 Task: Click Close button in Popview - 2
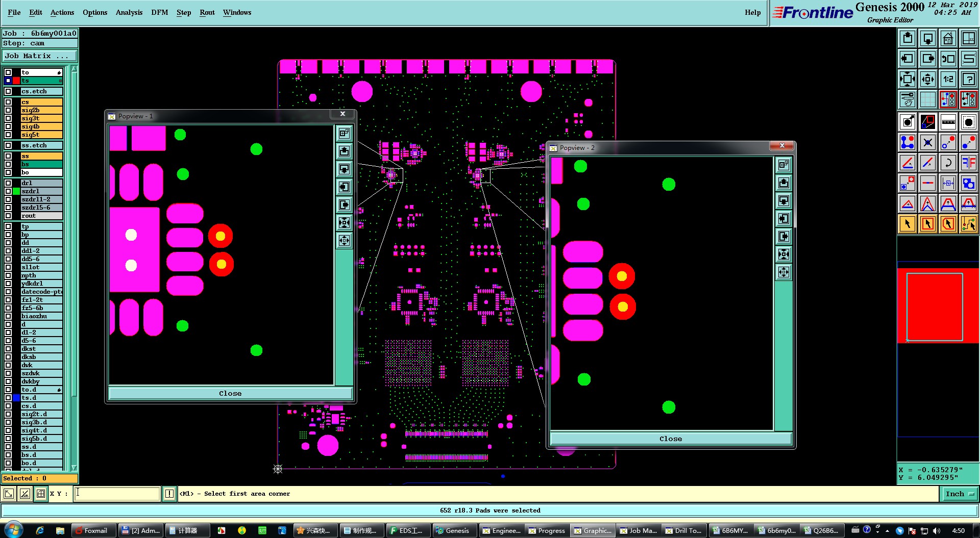pyautogui.click(x=671, y=439)
